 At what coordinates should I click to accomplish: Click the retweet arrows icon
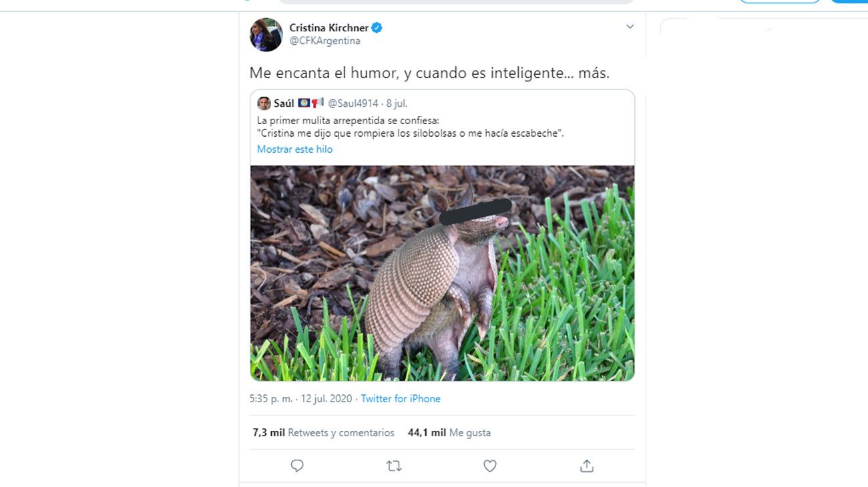(x=393, y=466)
